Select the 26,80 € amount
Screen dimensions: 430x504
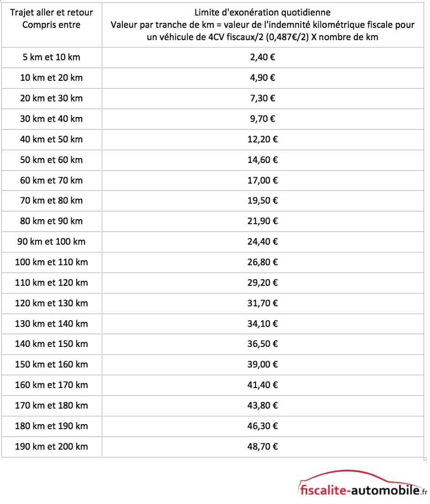(262, 262)
